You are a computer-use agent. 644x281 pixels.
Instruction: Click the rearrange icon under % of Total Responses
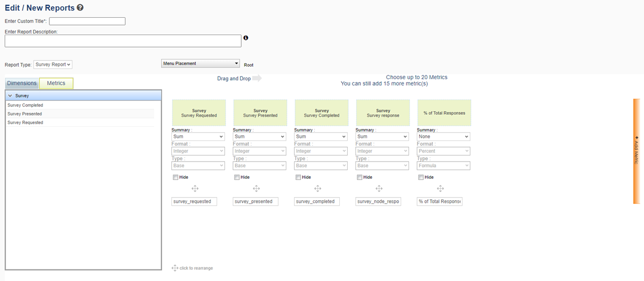[x=441, y=189]
